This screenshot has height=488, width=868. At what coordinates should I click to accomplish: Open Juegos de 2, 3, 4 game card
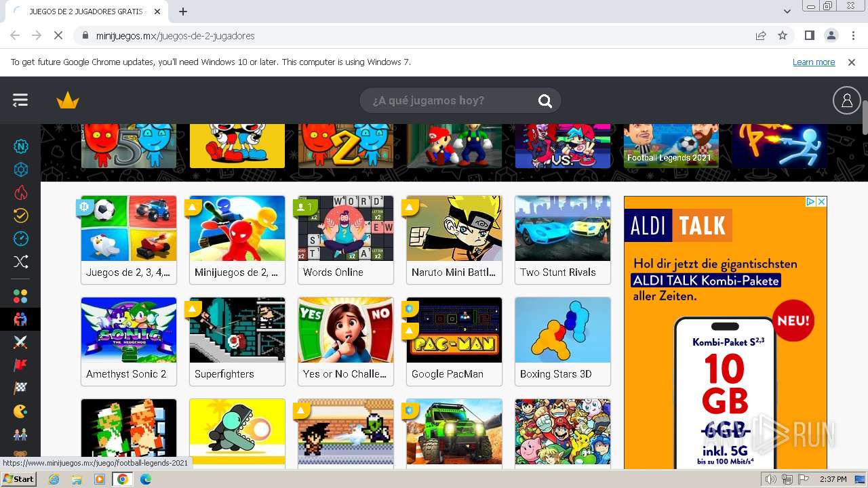pos(129,240)
